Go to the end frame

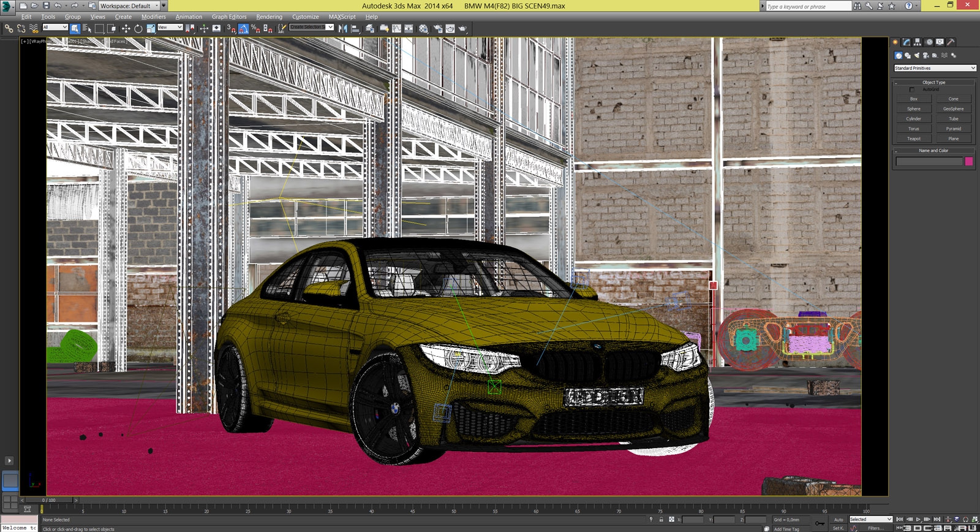tap(937, 519)
